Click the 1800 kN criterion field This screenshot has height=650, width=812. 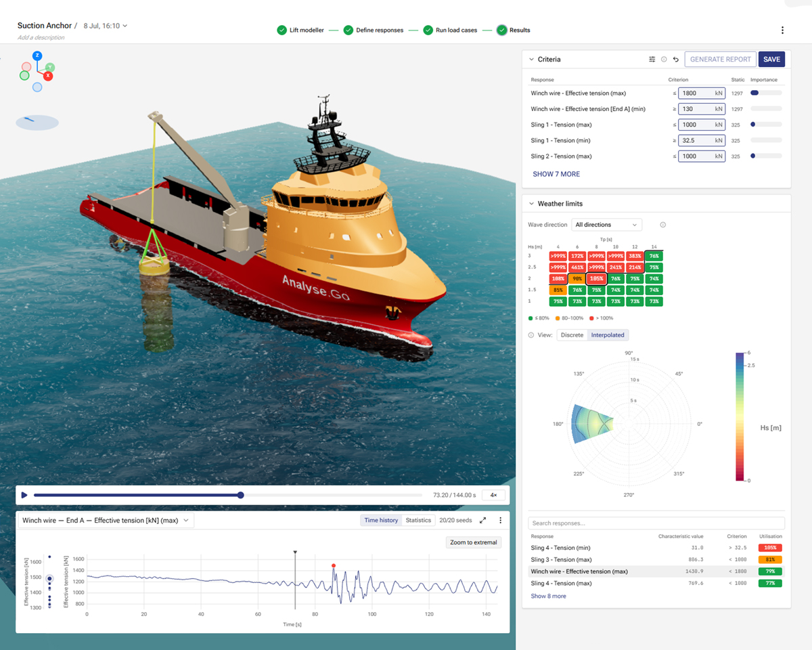(x=702, y=93)
